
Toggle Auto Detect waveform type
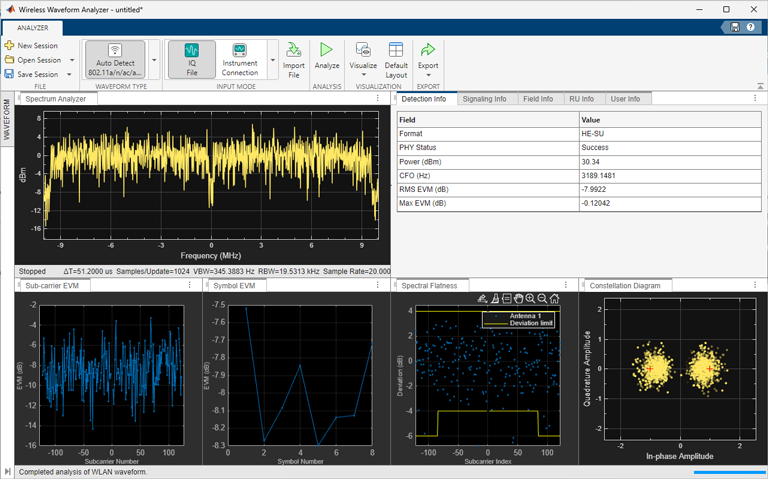(x=115, y=59)
